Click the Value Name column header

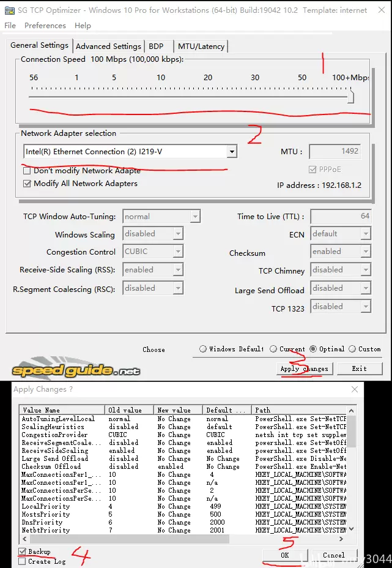[x=62, y=410]
